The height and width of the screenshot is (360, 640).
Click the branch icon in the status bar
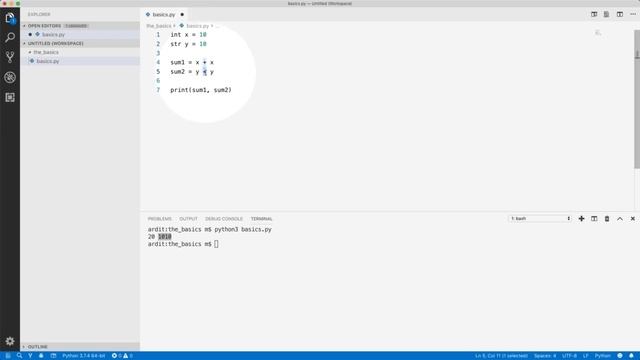point(30,356)
